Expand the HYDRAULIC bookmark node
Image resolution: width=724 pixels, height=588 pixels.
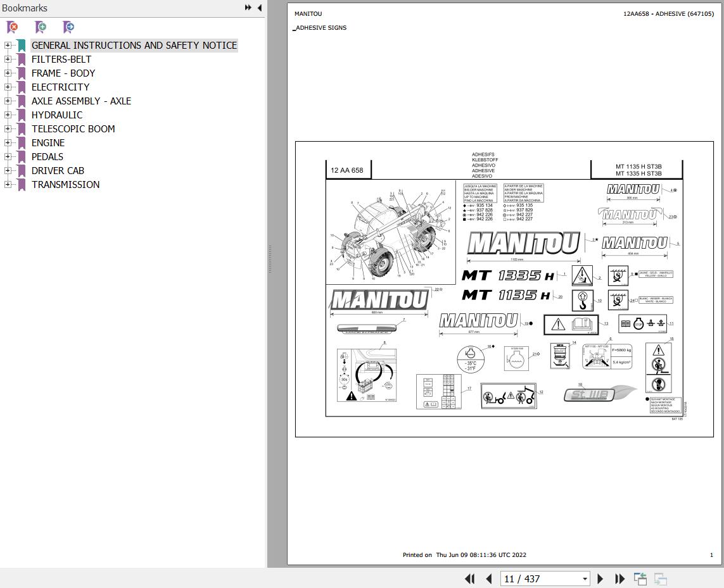8,115
